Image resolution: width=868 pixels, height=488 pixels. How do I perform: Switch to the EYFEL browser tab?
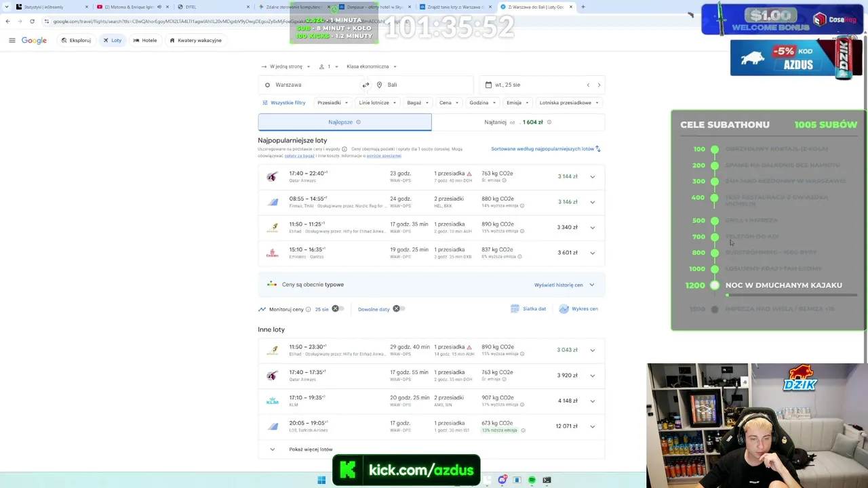(214, 7)
